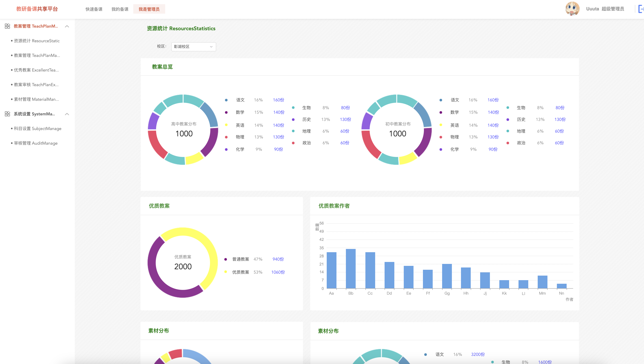The height and width of the screenshot is (364, 644).
Task: Collapse the 教案管理 TeachPlanM.. section chevron
Action: pyautogui.click(x=67, y=26)
